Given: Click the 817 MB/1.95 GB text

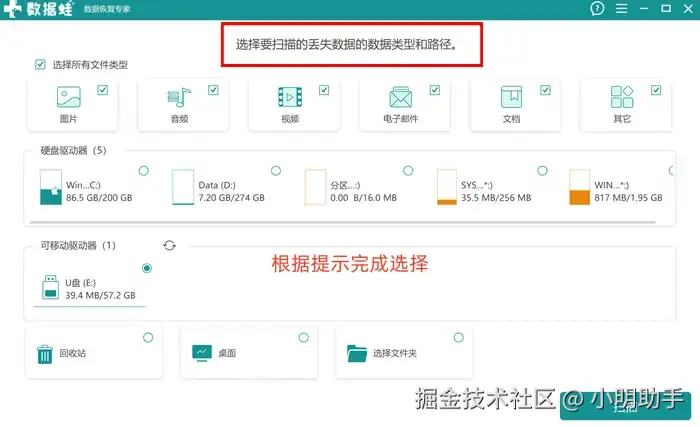Looking at the screenshot, I should click(x=628, y=198).
